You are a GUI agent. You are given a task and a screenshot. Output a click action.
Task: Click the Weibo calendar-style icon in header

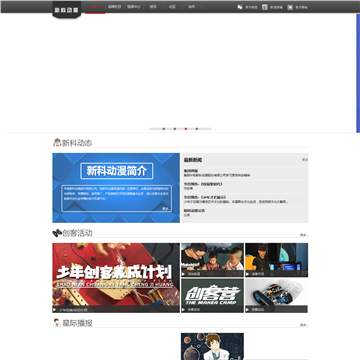click(x=265, y=7)
